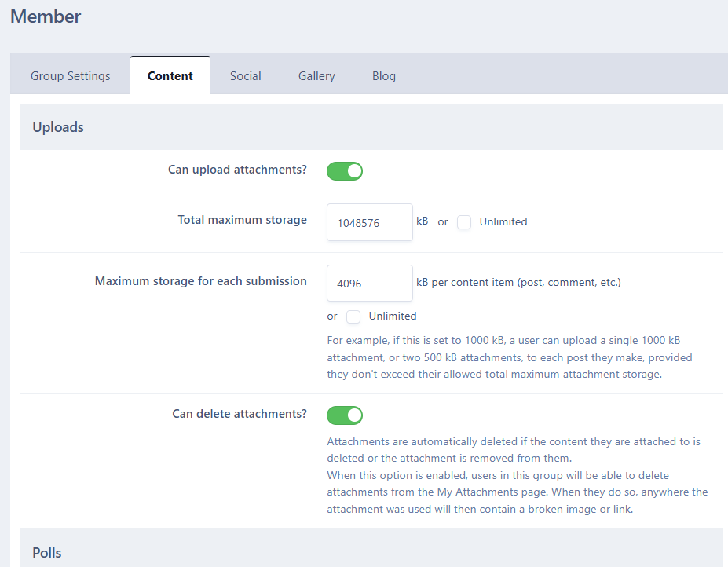This screenshot has height=567, width=728.
Task: Click the "Total maximum storage" label
Action: 242,220
